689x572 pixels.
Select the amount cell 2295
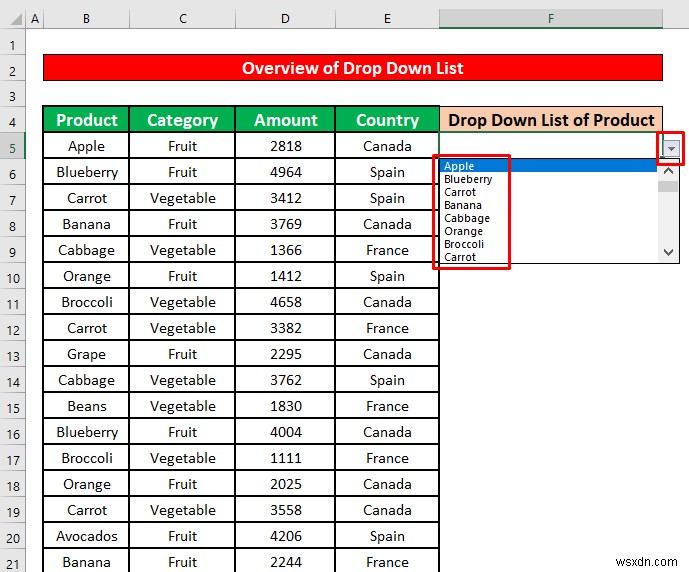click(x=285, y=354)
